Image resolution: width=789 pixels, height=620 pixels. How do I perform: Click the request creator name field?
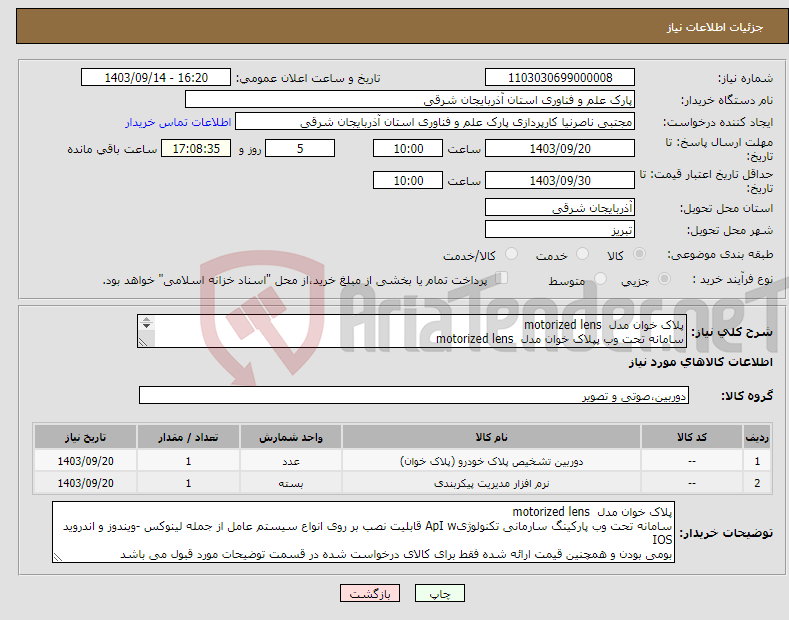point(435,122)
